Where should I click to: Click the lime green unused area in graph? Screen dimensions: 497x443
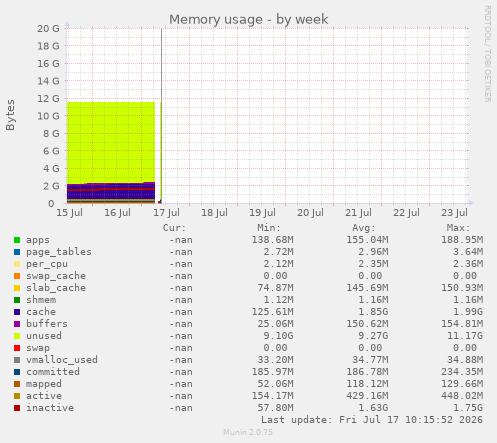111,142
